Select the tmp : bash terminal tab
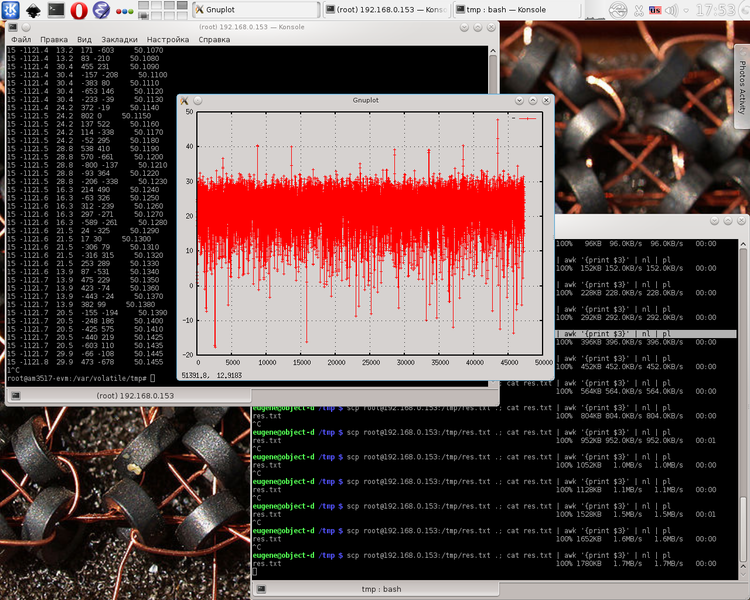The height and width of the screenshot is (600, 750). [x=379, y=589]
